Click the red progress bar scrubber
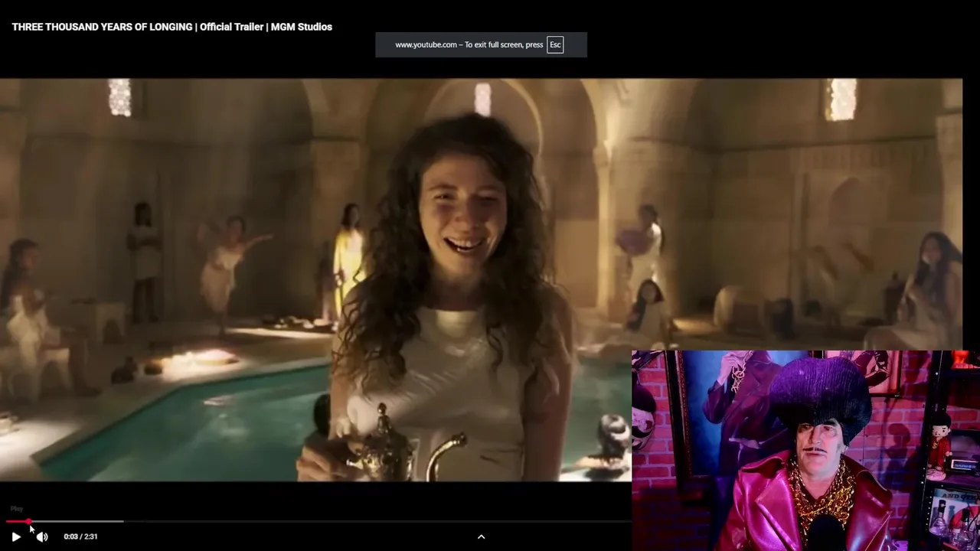Viewport: 980px width, 551px height. (x=28, y=522)
